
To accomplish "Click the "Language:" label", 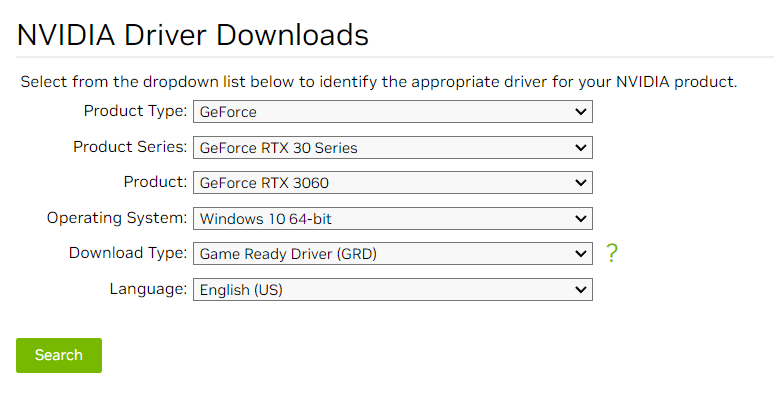I will (x=148, y=289).
